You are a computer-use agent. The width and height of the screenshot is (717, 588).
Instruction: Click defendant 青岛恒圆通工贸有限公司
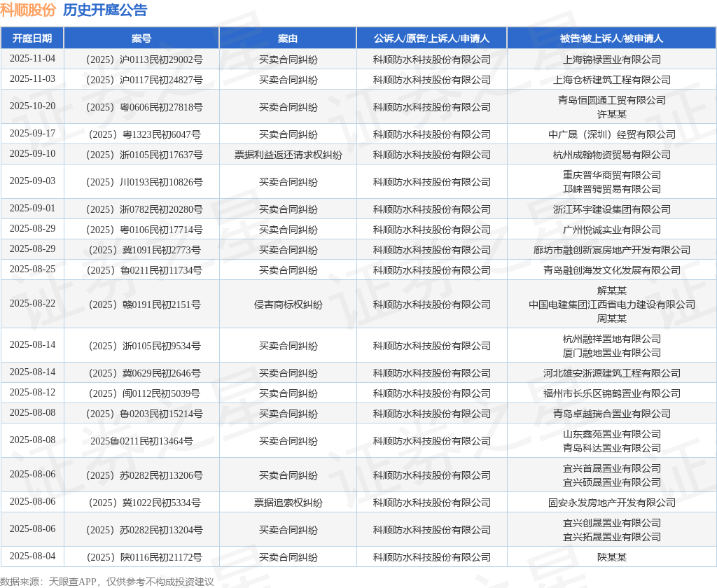pyautogui.click(x=612, y=100)
